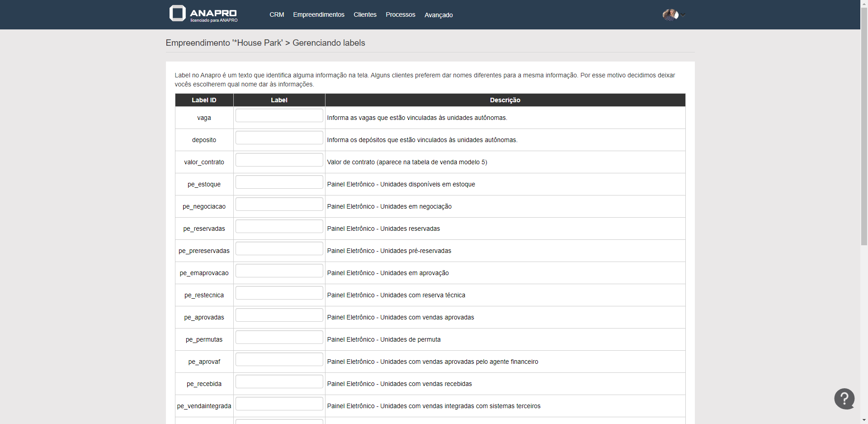Screen dimensions: 868x424
Task: Open the CRM menu
Action: point(277,15)
